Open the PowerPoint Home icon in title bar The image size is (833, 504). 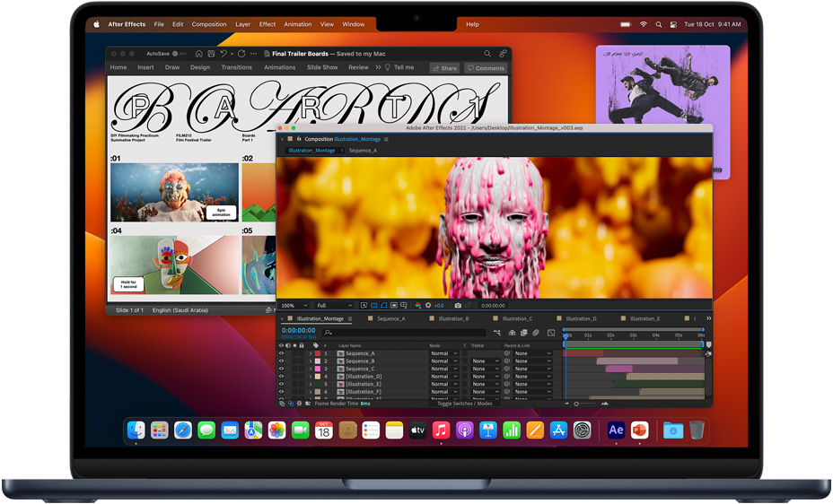[x=199, y=54]
